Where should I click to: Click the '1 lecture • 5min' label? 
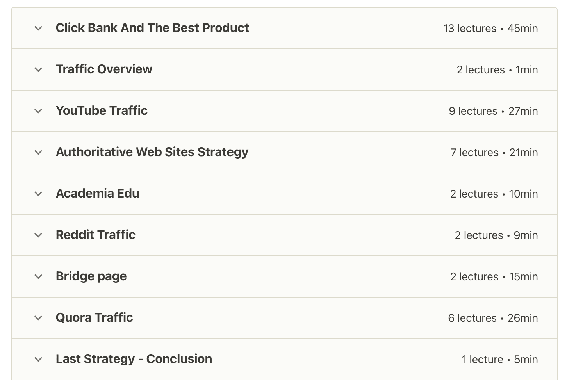point(499,360)
